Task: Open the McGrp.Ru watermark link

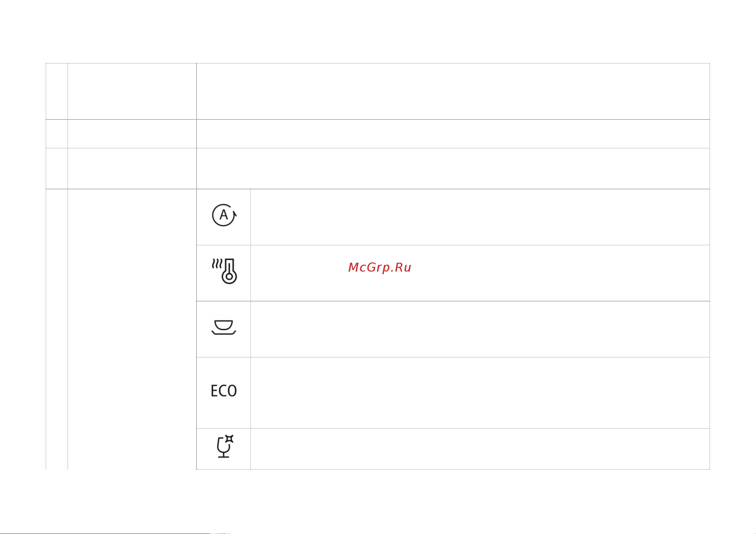Action: (x=380, y=267)
